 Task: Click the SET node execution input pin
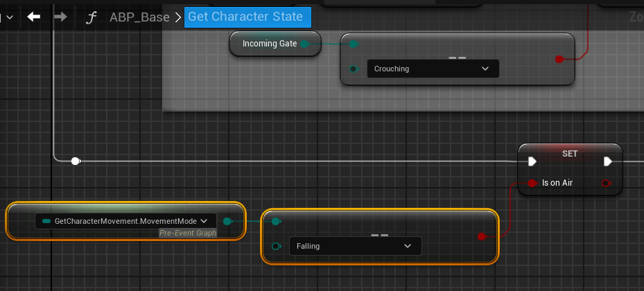click(532, 161)
